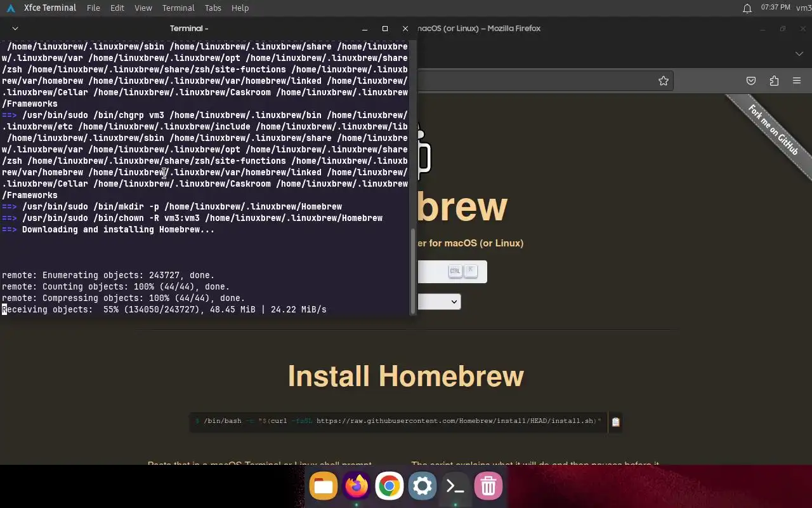
Task: Open the Firefox extensions puzzle icon
Action: tap(774, 81)
